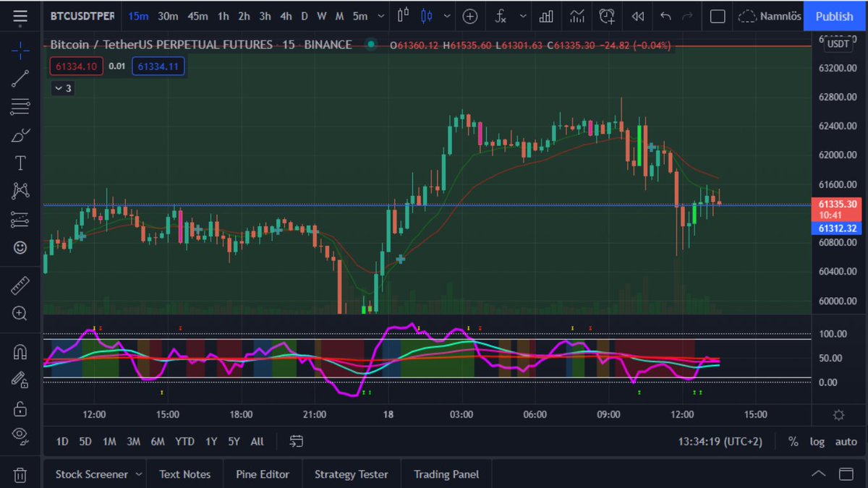
Task: Open the select layout square icon
Action: [x=718, y=16]
